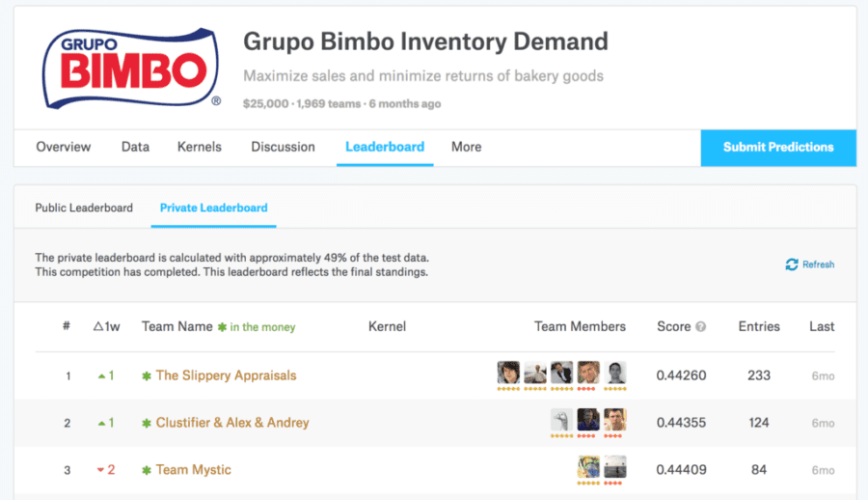This screenshot has height=500, width=868.
Task: Click 6mo in Team Mystic row
Action: coord(824,471)
